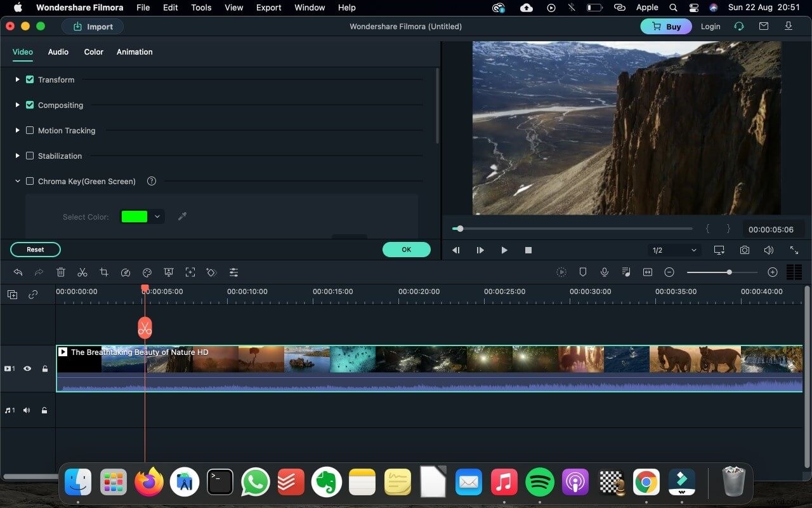
Task: Click the OK button to apply
Action: pos(406,250)
